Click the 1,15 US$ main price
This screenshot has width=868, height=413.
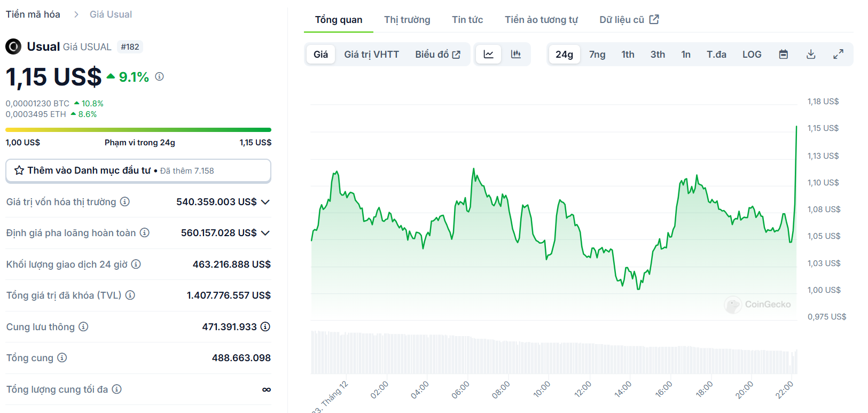(53, 77)
